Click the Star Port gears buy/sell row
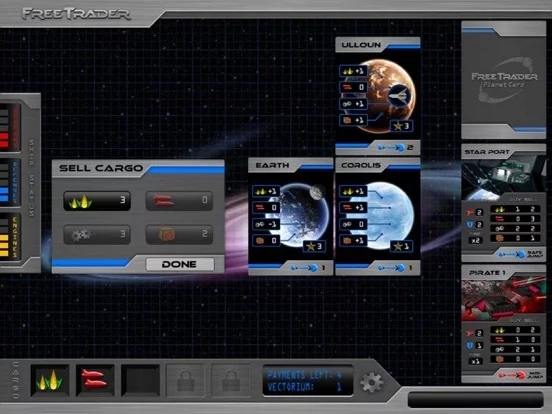 click(x=515, y=228)
